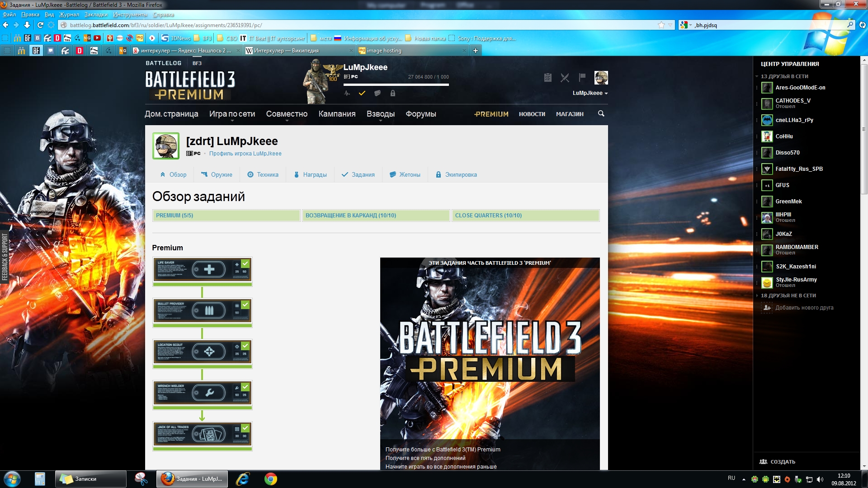Click the Battlelog search magnifier
Screen dimensions: 868x488
point(601,113)
